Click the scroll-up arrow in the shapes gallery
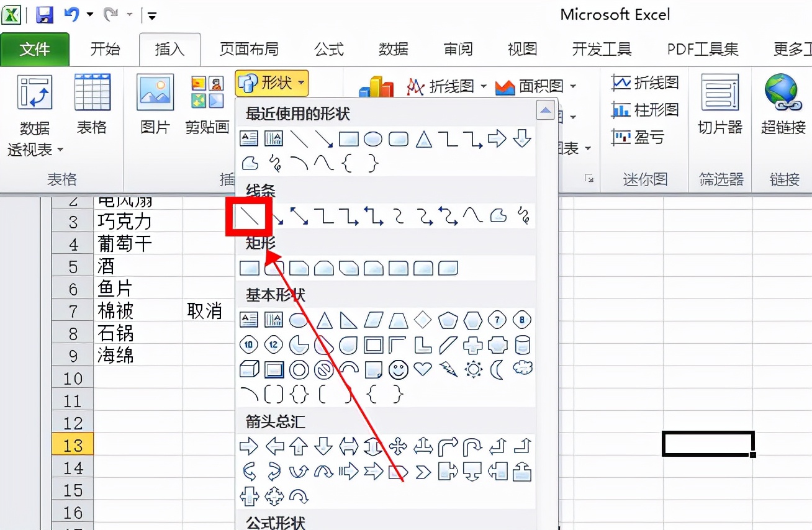812x530 pixels. [545, 109]
